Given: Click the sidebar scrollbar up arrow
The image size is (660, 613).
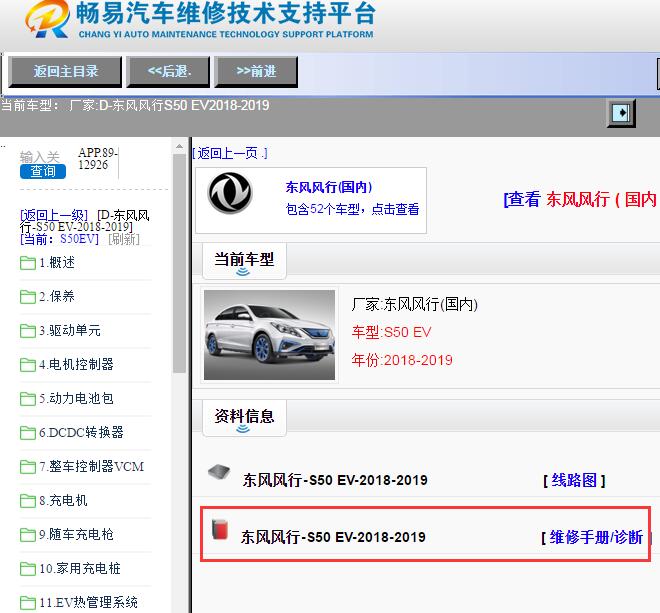Looking at the screenshot, I should 179,147.
